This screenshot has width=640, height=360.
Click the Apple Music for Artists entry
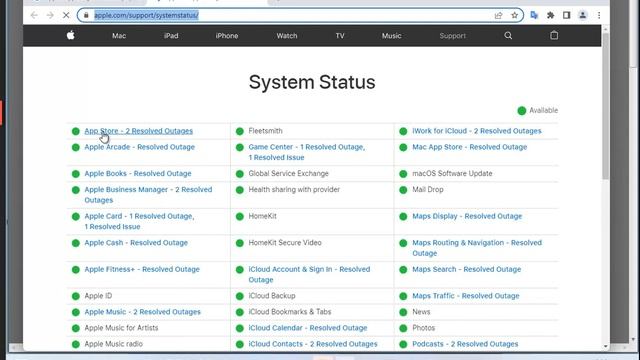121,328
